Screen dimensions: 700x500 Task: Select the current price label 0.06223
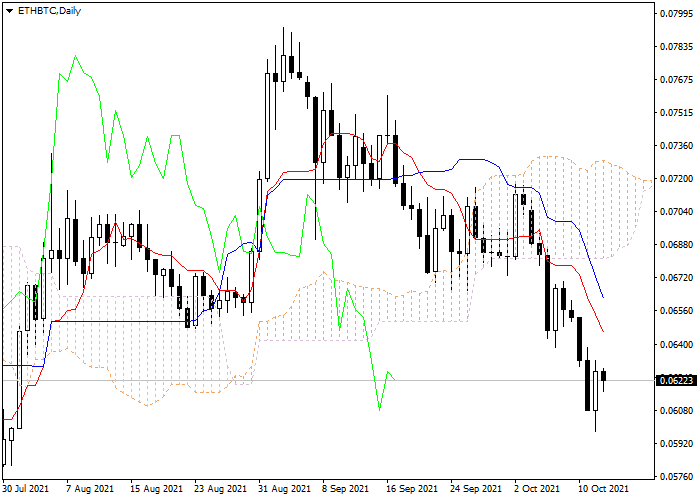tap(676, 380)
